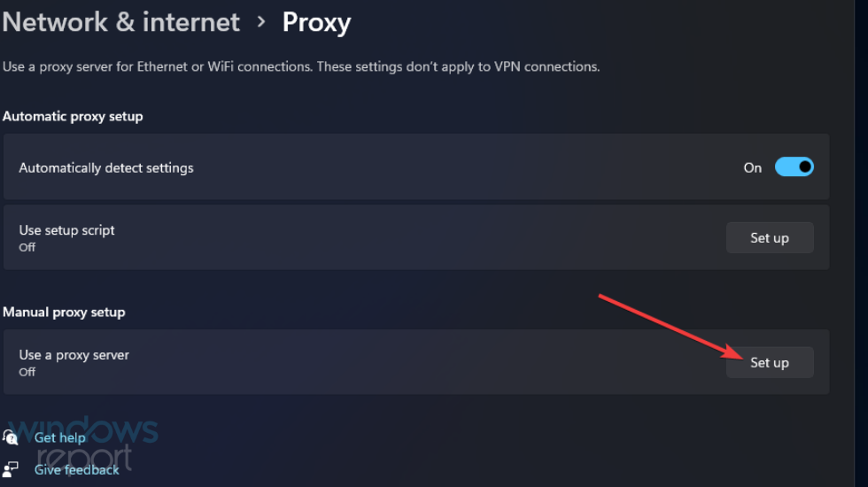Click the Automatic proxy setup heading
Screen dimensions: 868x487
73,116
